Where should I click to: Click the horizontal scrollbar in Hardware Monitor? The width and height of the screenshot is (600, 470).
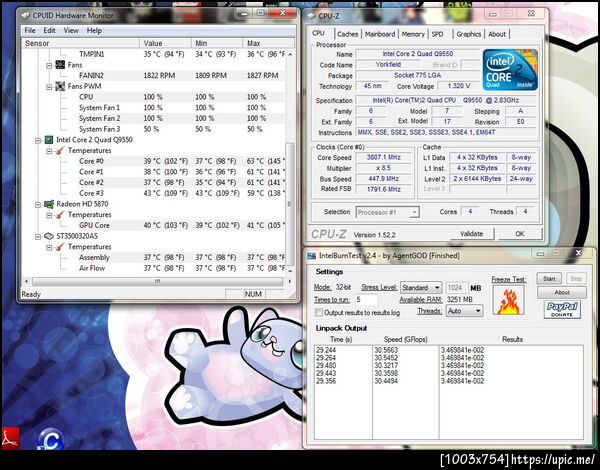click(157, 282)
